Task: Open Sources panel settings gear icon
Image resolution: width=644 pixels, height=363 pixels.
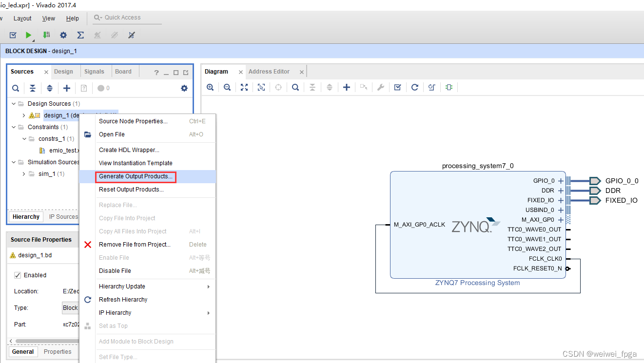Action: [x=184, y=88]
